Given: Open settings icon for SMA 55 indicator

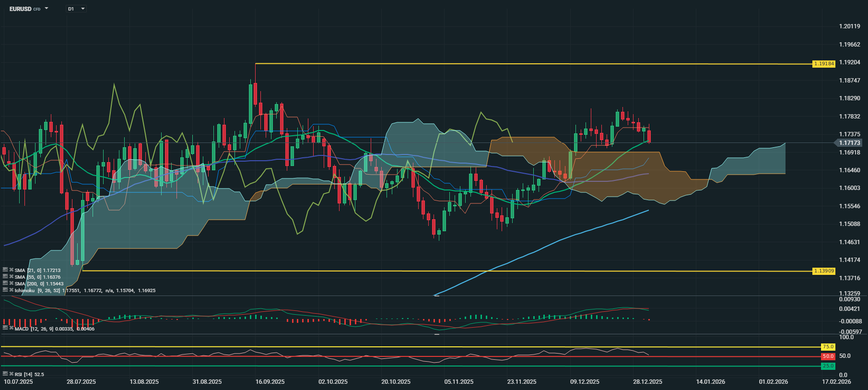Looking at the screenshot, I should coord(5,277).
